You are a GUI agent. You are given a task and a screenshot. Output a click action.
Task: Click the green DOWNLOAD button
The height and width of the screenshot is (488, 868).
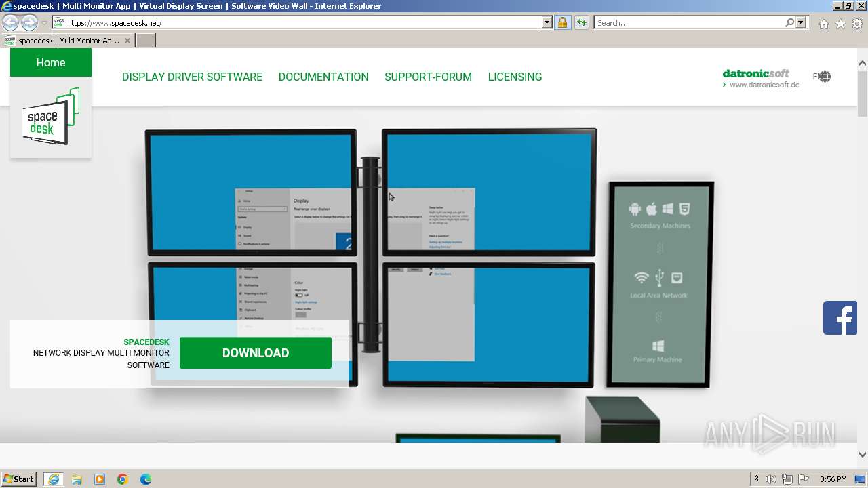[x=256, y=353]
